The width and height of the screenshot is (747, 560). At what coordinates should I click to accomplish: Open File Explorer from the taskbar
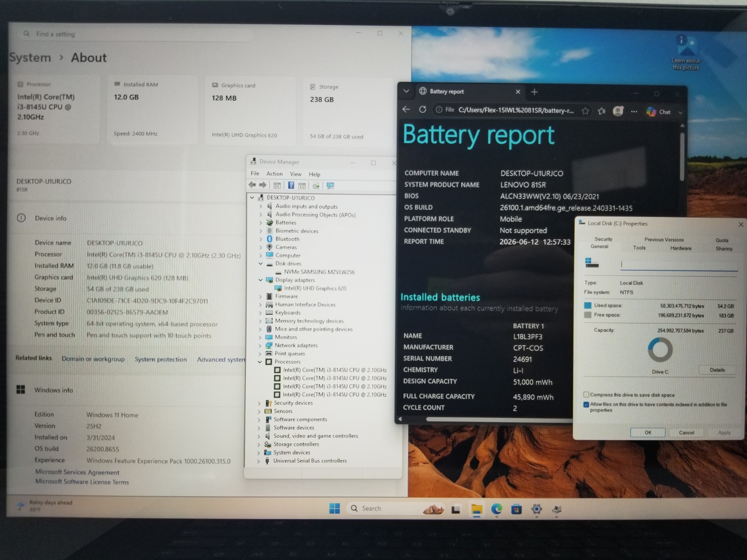point(476,509)
